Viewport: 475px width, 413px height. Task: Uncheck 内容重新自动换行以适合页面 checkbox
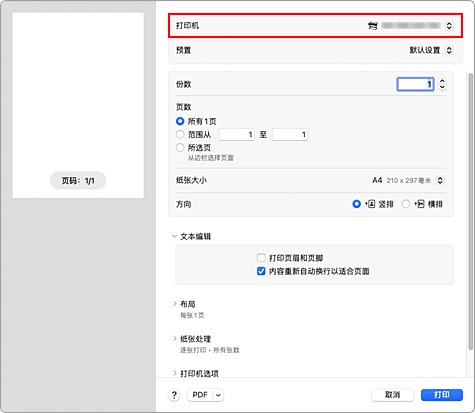261,271
